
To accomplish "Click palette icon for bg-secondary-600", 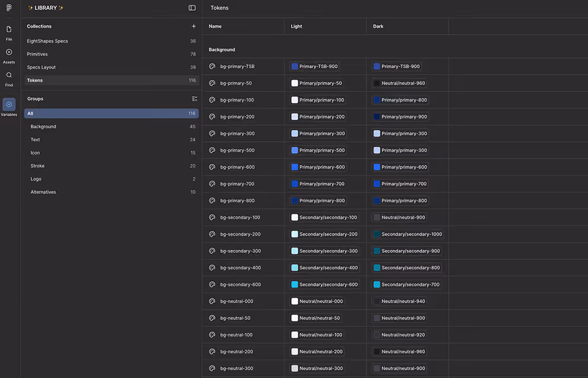I will (x=212, y=284).
